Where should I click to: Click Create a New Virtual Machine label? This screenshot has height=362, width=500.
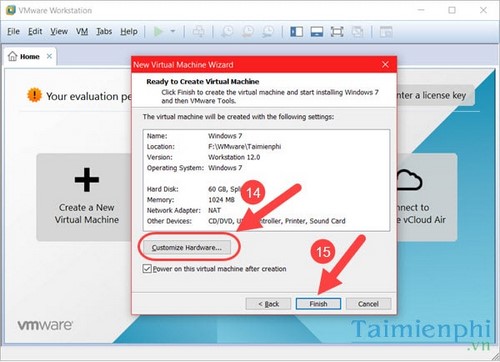coord(87,213)
